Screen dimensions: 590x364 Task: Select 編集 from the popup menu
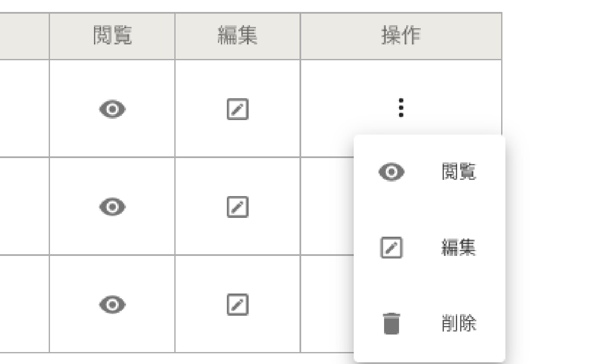(x=458, y=248)
